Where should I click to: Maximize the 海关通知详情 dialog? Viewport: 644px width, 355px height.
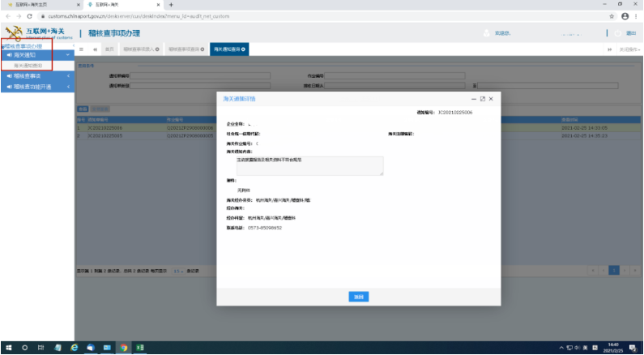pos(483,99)
